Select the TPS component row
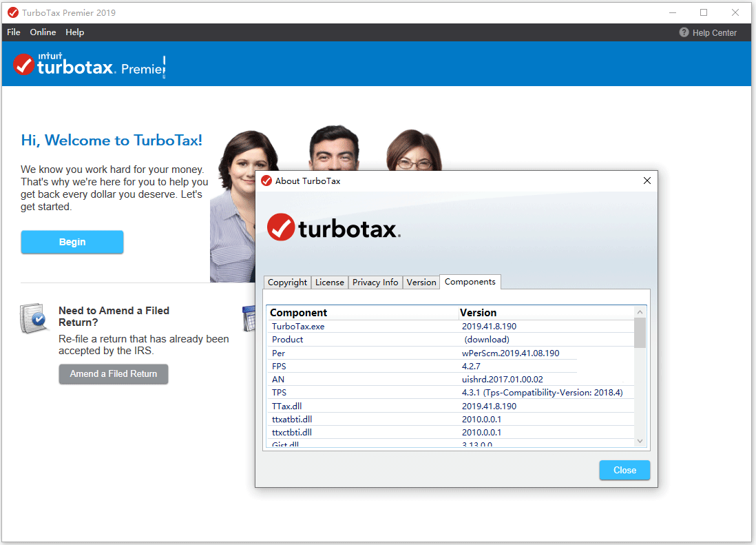 click(x=451, y=393)
